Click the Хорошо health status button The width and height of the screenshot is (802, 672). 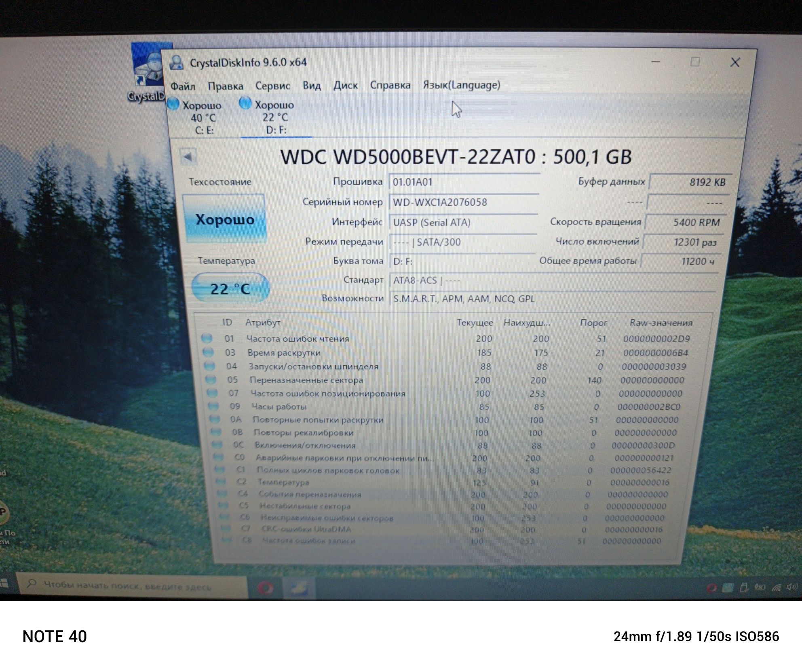(224, 219)
